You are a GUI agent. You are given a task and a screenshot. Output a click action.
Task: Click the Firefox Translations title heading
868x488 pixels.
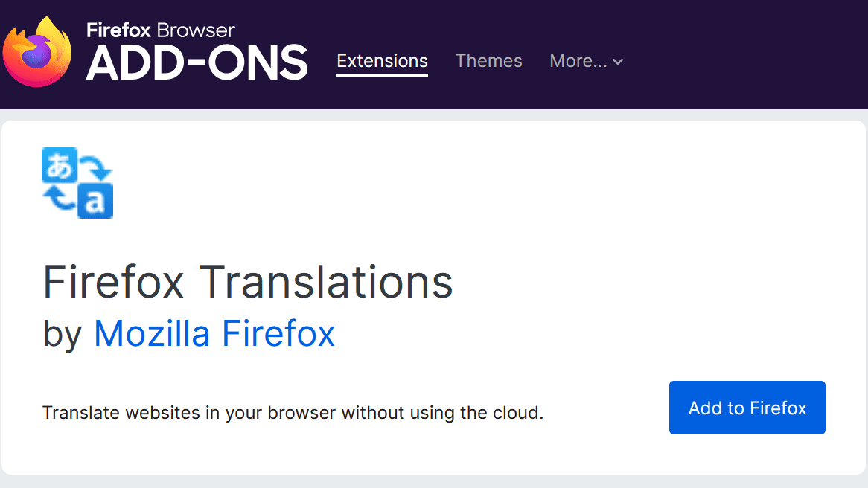coord(248,283)
